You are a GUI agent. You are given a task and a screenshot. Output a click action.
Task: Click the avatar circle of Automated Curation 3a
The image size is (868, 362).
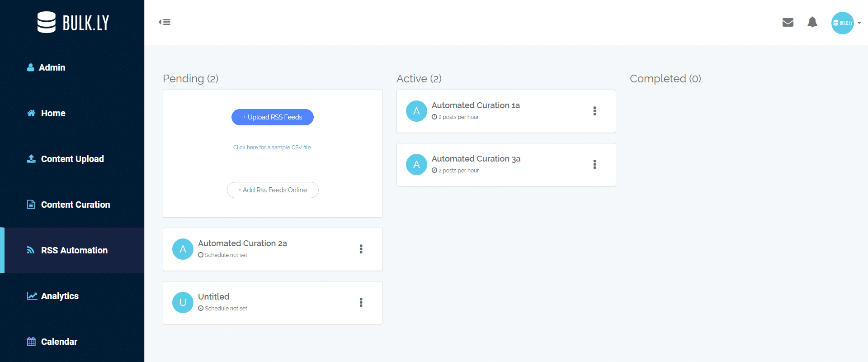click(x=416, y=165)
